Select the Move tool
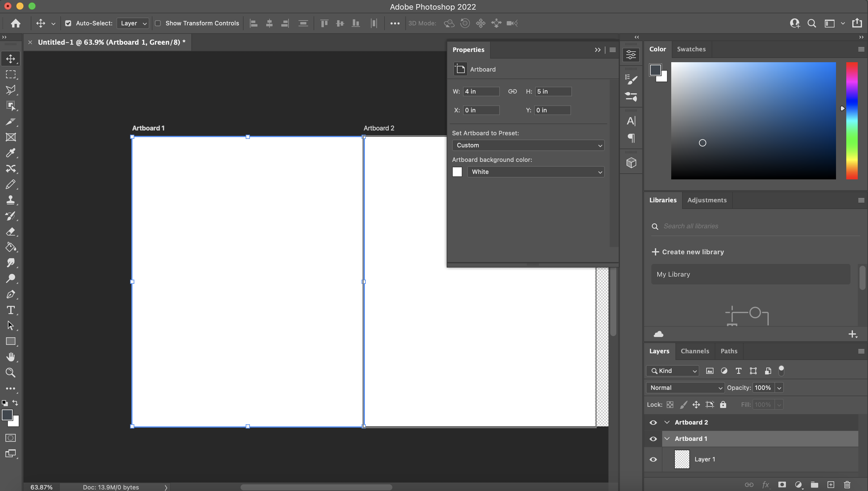This screenshot has height=491, width=868. click(11, 58)
